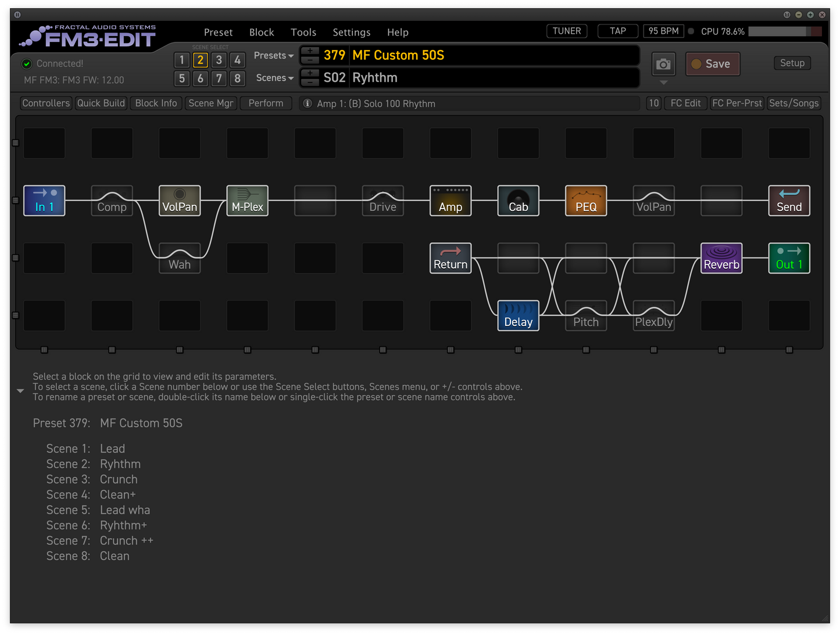Open the Preset menu
The image size is (840, 635).
[218, 33]
